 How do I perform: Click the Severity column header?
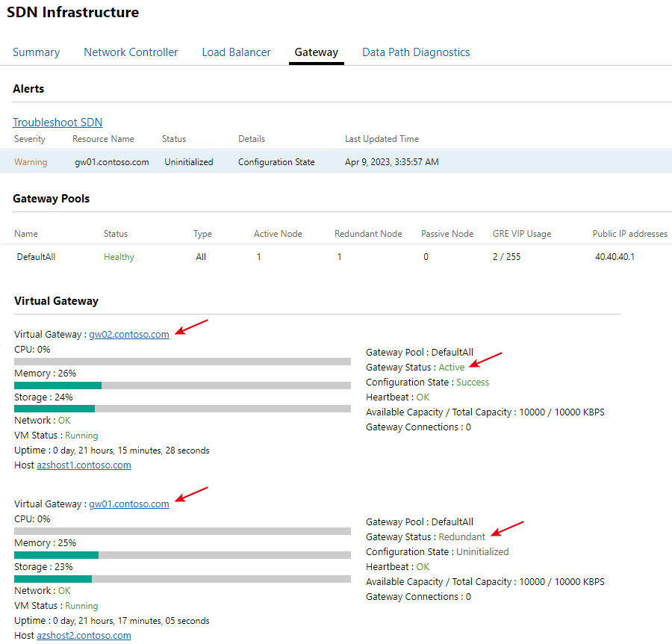click(x=30, y=139)
